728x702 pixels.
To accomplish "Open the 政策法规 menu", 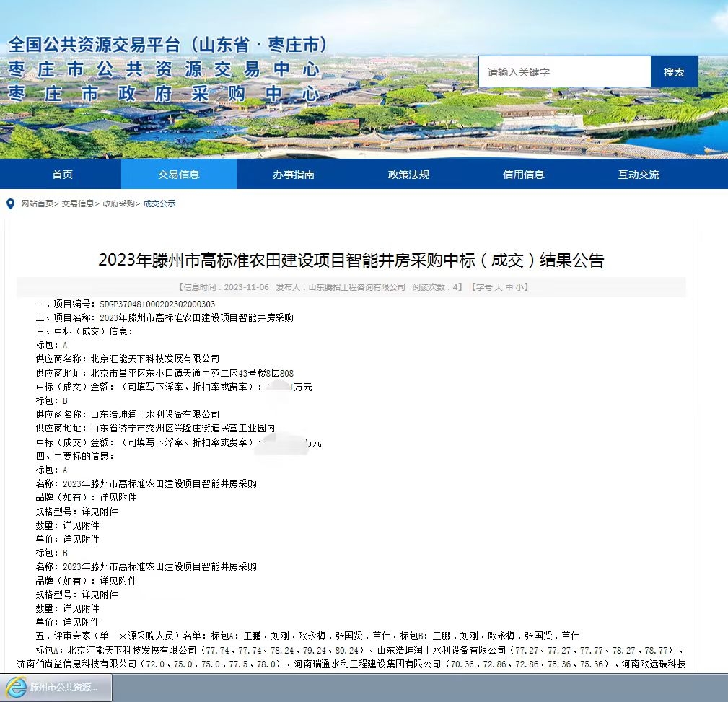I will coord(408,174).
